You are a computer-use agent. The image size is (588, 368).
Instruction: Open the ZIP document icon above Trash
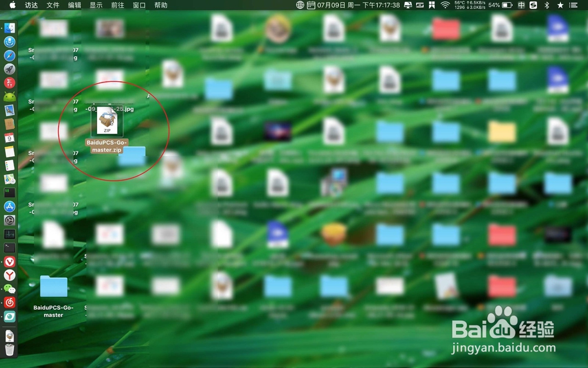[9, 336]
